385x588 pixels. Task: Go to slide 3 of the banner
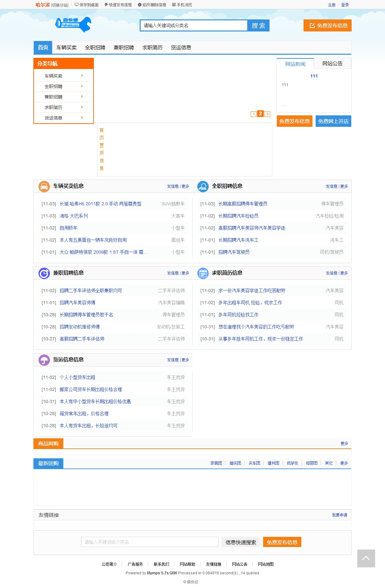pyautogui.click(x=267, y=114)
